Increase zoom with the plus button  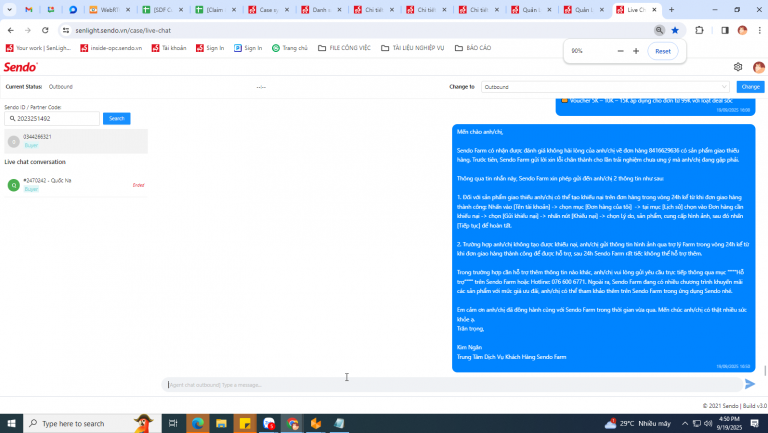636,51
